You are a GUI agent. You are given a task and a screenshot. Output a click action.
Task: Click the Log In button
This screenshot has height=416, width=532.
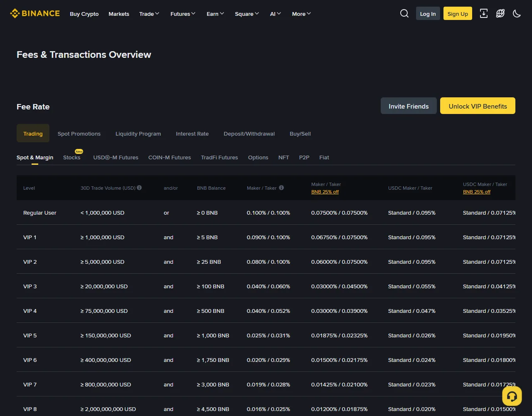(x=428, y=14)
